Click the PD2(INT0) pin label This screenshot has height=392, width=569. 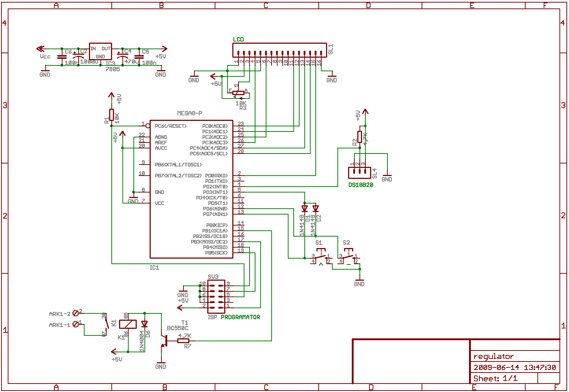(x=215, y=187)
